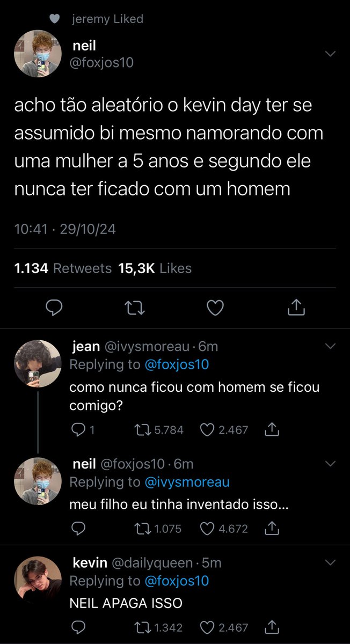Image resolution: width=350 pixels, height=644 pixels.
Task: Open @ivysmoreau mention link in neil's reply
Action: tap(187, 482)
